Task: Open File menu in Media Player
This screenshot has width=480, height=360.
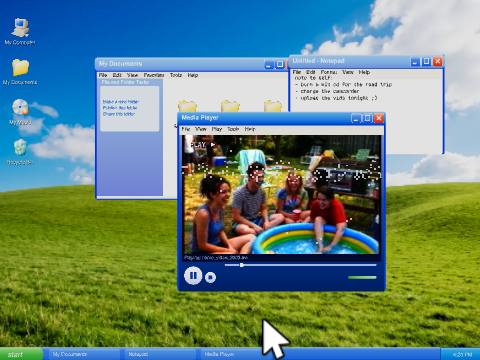Action: (x=186, y=129)
